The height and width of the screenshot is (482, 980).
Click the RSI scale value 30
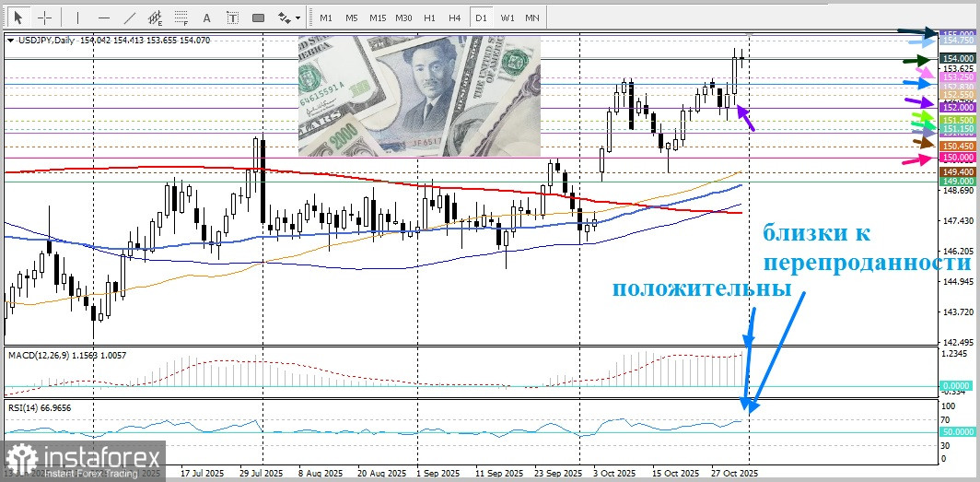(946, 445)
